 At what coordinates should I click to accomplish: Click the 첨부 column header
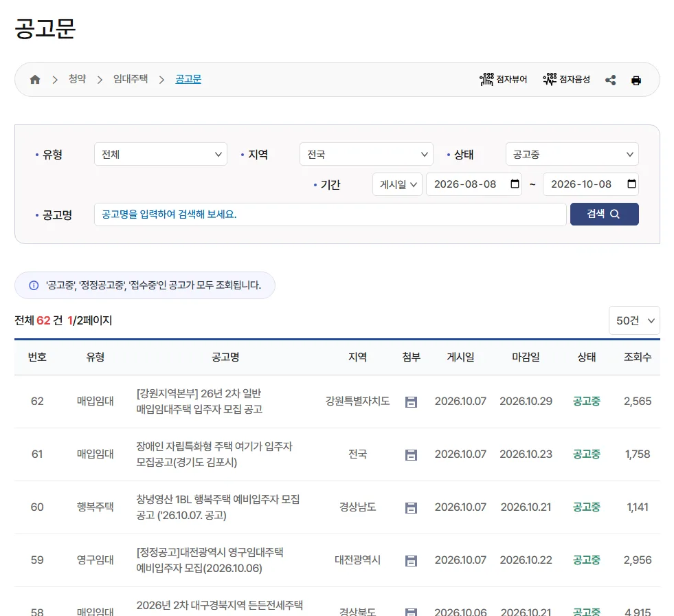[411, 357]
